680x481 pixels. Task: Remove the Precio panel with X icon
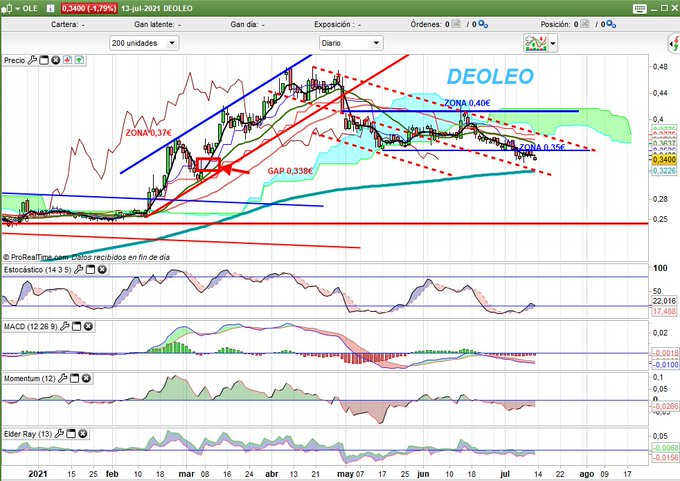point(56,60)
